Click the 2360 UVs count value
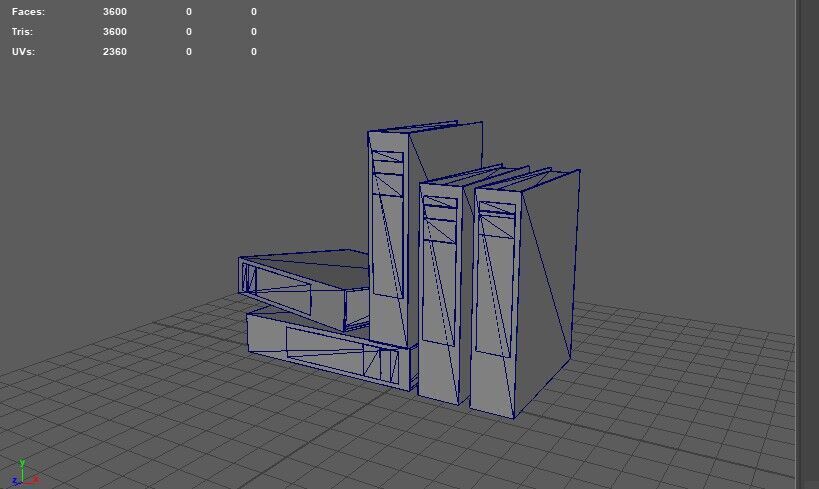 pos(114,51)
